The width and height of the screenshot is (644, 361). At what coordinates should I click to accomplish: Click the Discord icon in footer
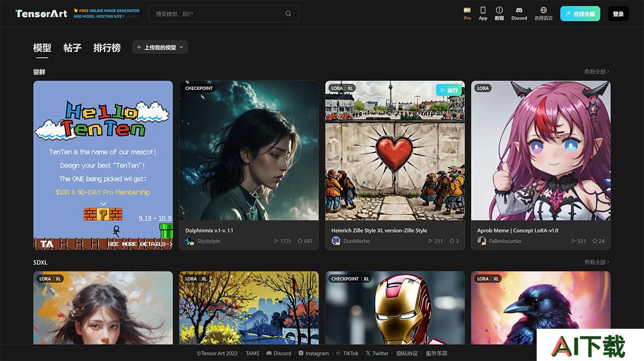[269, 353]
